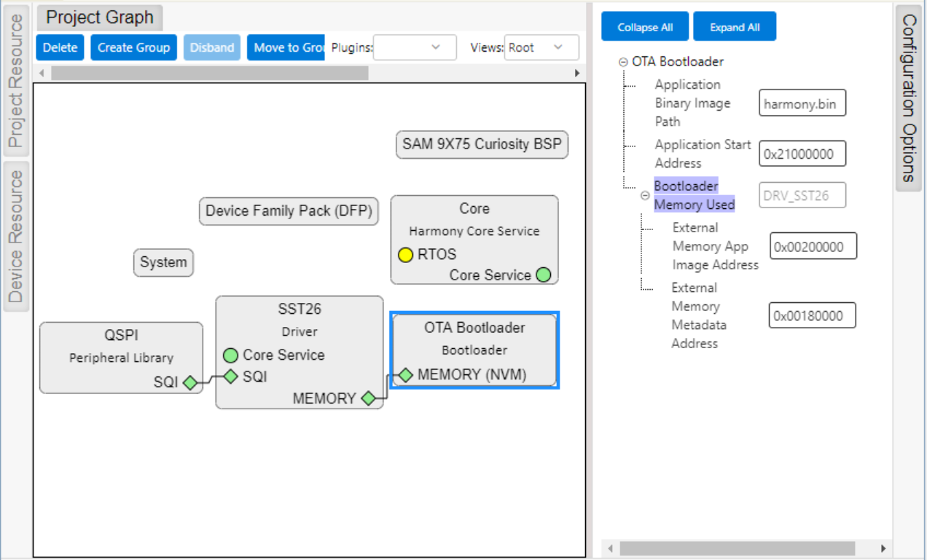Click the yellow RTOS circle on Core
The width and height of the screenshot is (927, 560).
[x=406, y=255]
